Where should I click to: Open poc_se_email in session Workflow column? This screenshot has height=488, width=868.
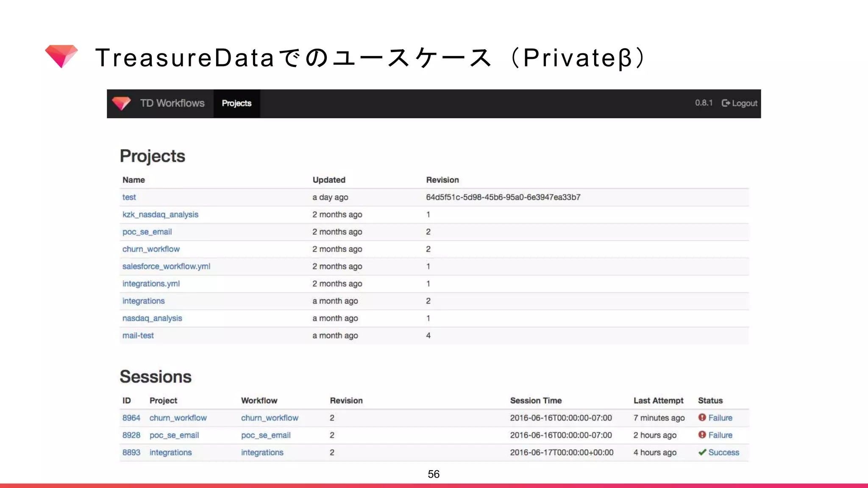[266, 435]
